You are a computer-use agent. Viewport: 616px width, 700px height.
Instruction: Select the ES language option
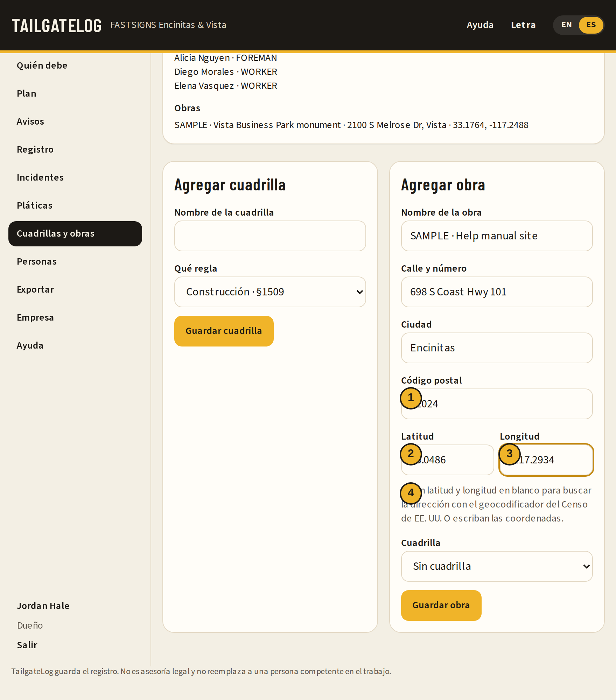click(x=591, y=25)
